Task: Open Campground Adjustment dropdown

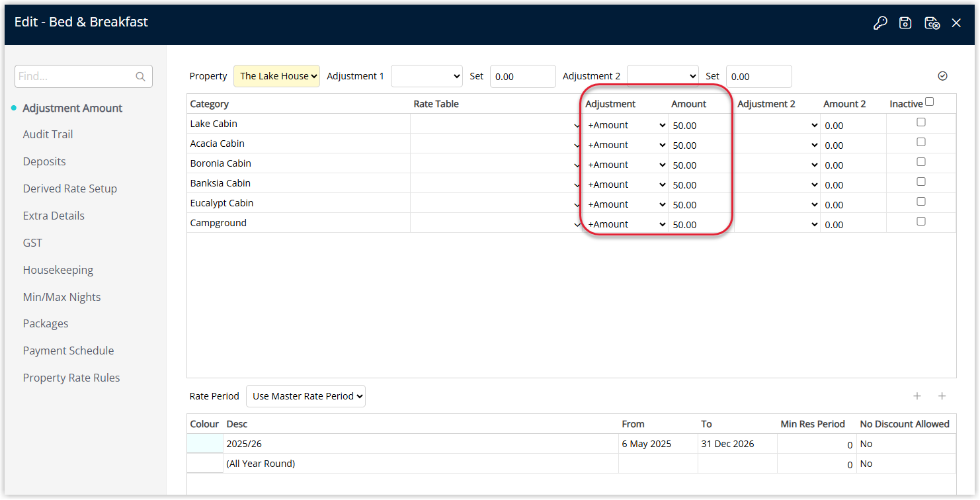Action: tap(626, 224)
